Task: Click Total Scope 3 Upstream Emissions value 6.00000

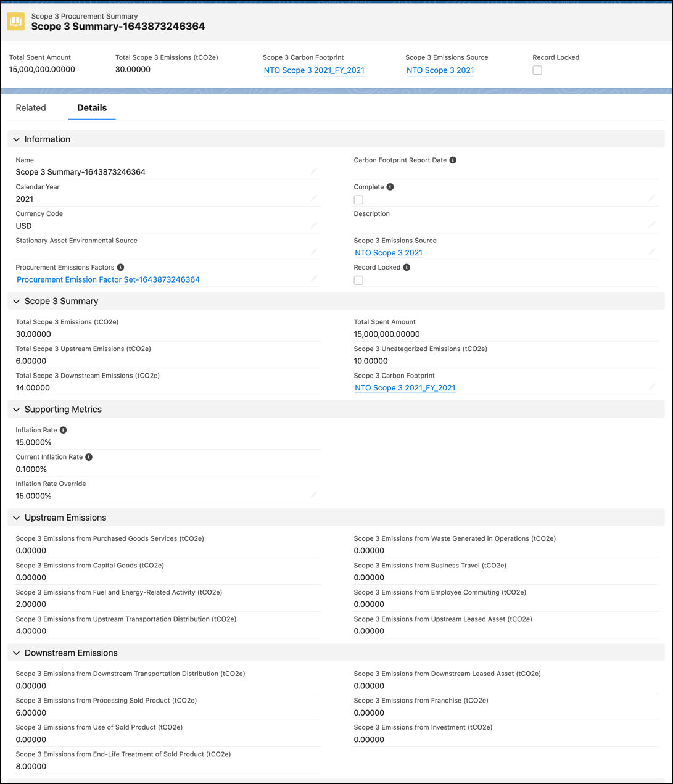Action: (x=31, y=361)
